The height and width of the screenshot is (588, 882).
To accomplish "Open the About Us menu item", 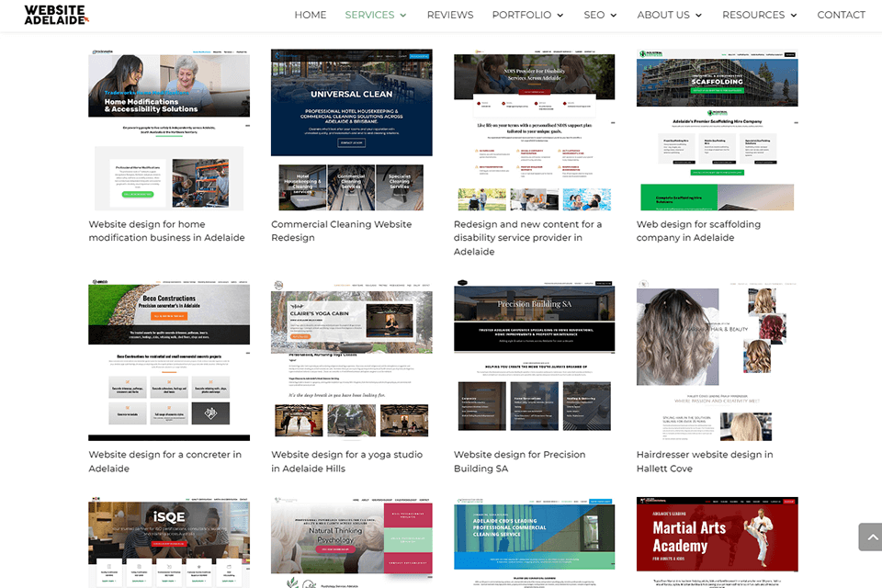I will (663, 16).
